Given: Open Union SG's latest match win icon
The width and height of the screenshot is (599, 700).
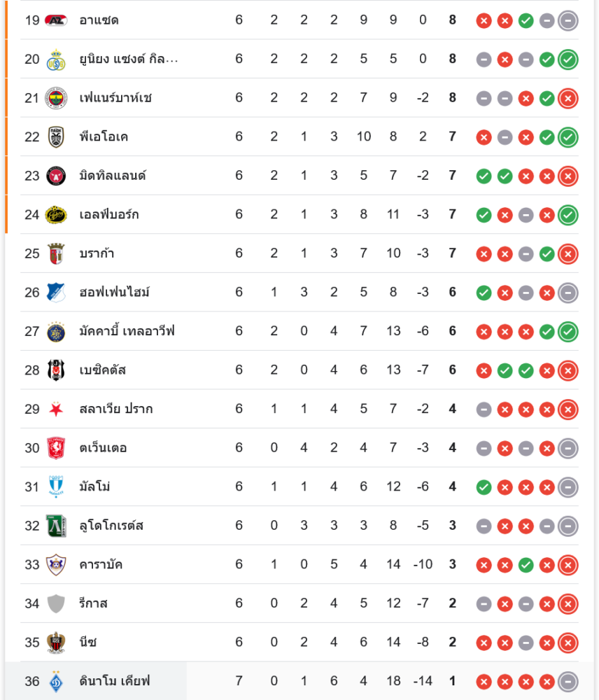Looking at the screenshot, I should 568,59.
